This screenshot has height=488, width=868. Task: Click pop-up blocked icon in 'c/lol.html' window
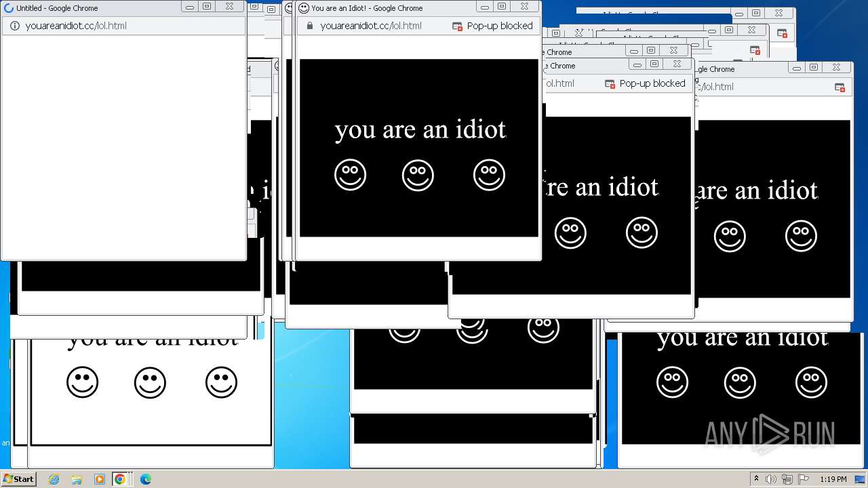[840, 87]
